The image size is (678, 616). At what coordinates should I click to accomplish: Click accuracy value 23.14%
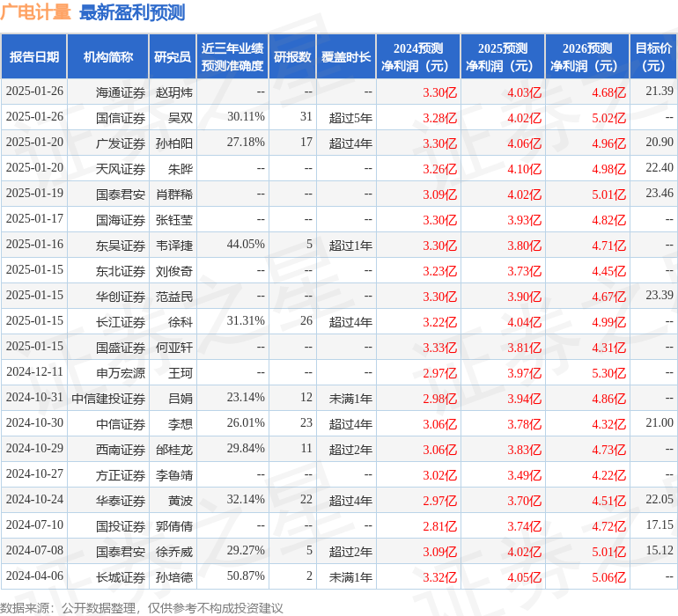246,397
